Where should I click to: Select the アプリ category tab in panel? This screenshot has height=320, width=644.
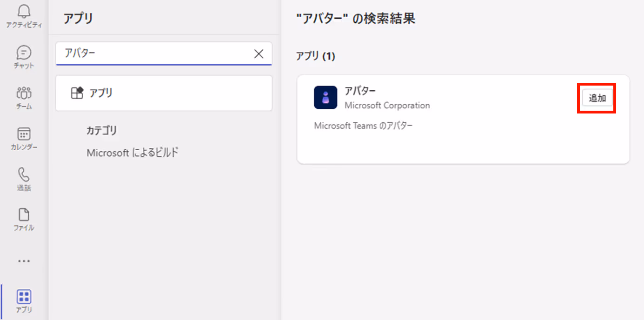pos(164,93)
